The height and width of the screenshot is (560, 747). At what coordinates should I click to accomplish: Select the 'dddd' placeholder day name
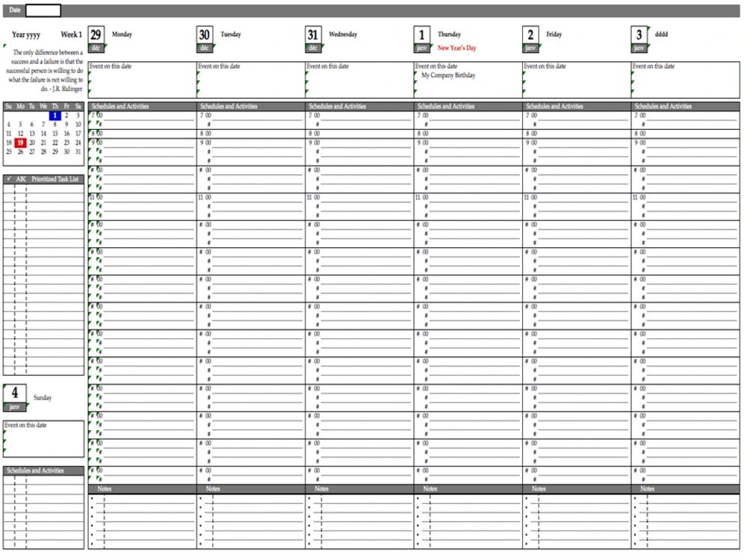661,34
